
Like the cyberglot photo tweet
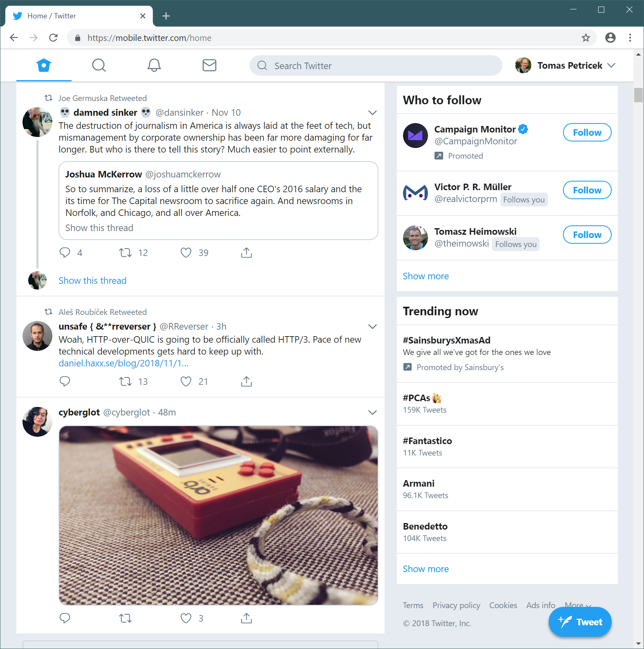pos(186,618)
